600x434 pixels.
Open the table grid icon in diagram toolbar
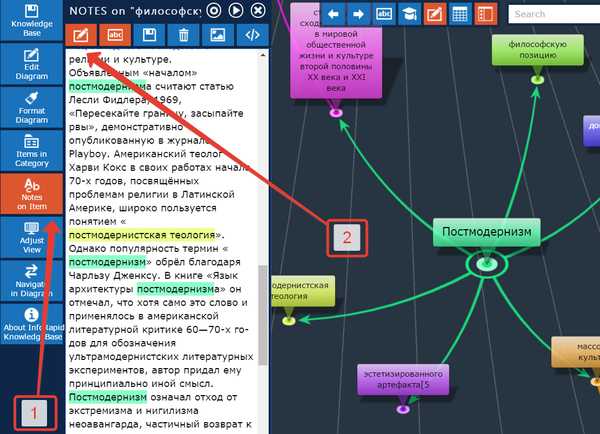pos(459,14)
